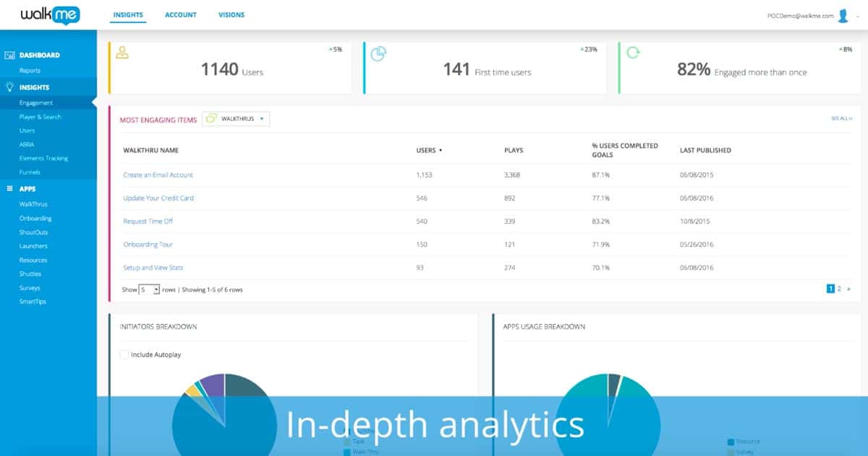Open the WALKTHRUS item type dropdown
This screenshot has height=456, width=868.
236,119
